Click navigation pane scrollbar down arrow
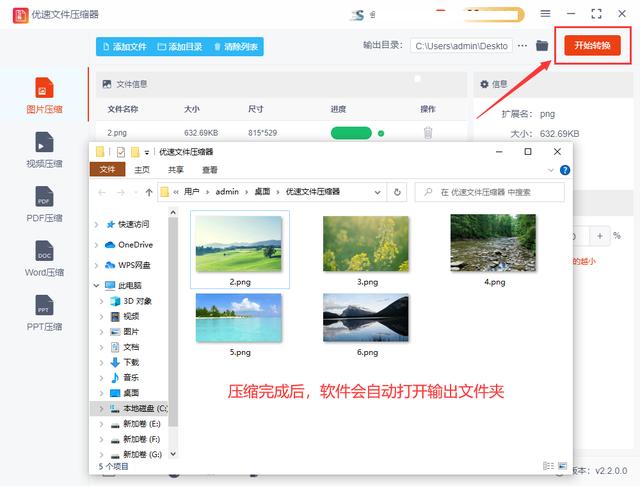 click(173, 454)
